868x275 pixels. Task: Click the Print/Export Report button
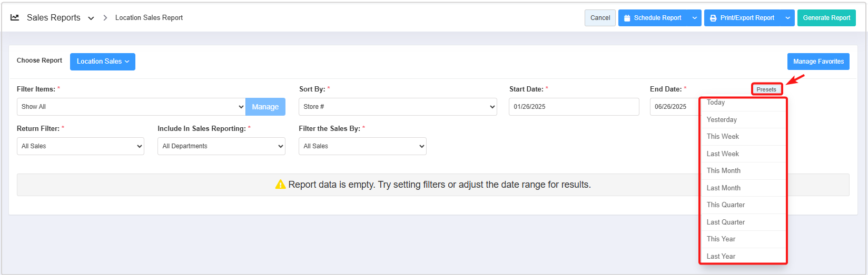pos(743,18)
